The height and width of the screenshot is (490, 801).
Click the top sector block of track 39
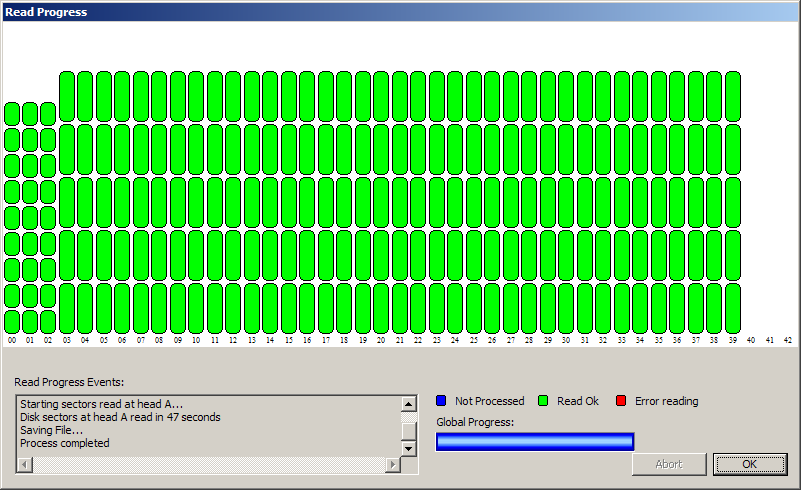[733, 96]
